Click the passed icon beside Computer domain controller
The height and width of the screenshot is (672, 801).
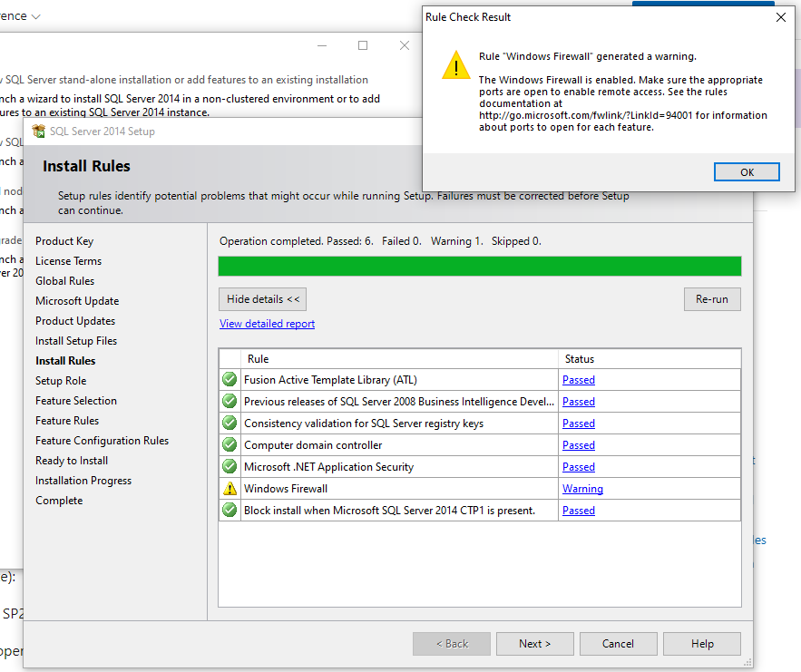(229, 444)
